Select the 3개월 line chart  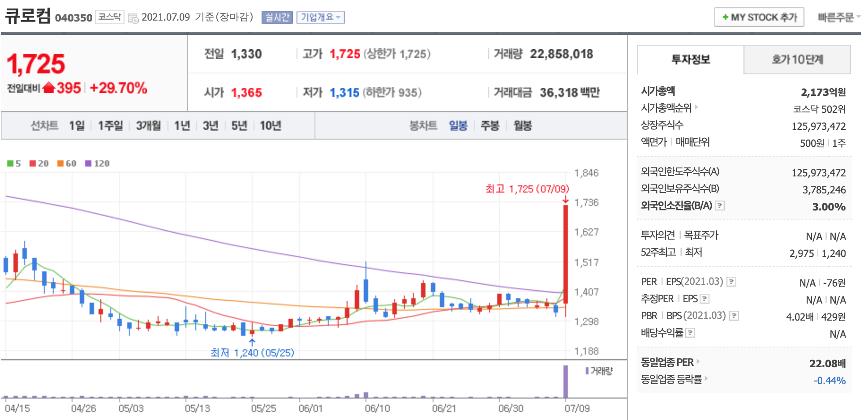(149, 126)
